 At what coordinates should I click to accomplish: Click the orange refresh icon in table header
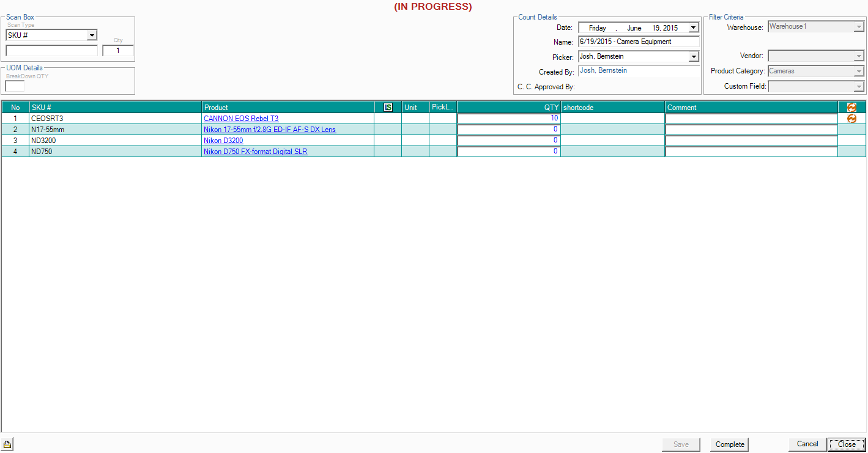click(x=851, y=108)
